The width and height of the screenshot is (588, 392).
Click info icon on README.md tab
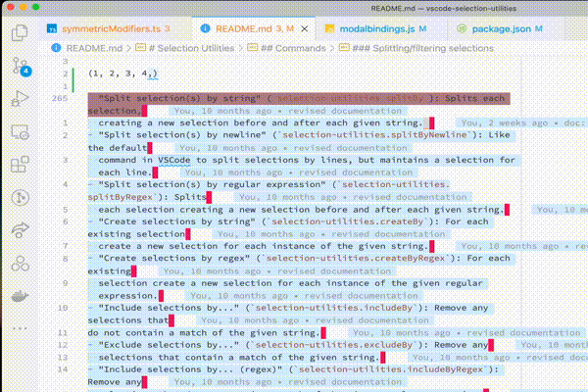(x=205, y=28)
